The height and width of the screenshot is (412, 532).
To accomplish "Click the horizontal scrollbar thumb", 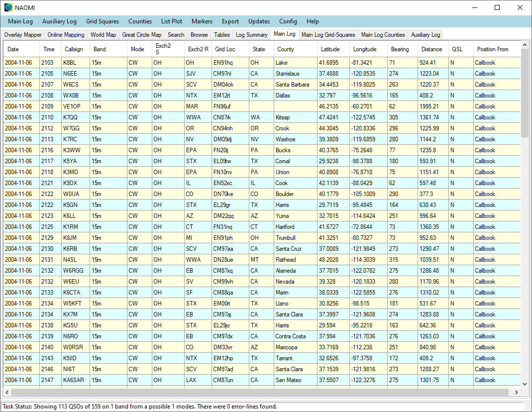I will [260, 392].
